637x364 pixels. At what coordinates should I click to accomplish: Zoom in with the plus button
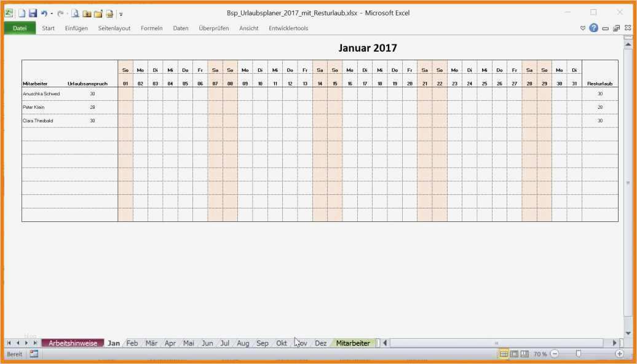pos(620,354)
